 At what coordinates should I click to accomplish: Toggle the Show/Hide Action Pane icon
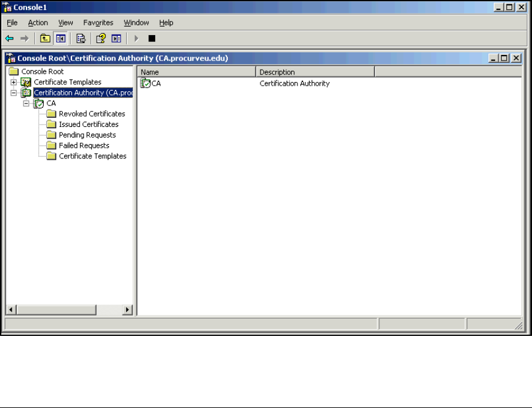(x=116, y=38)
